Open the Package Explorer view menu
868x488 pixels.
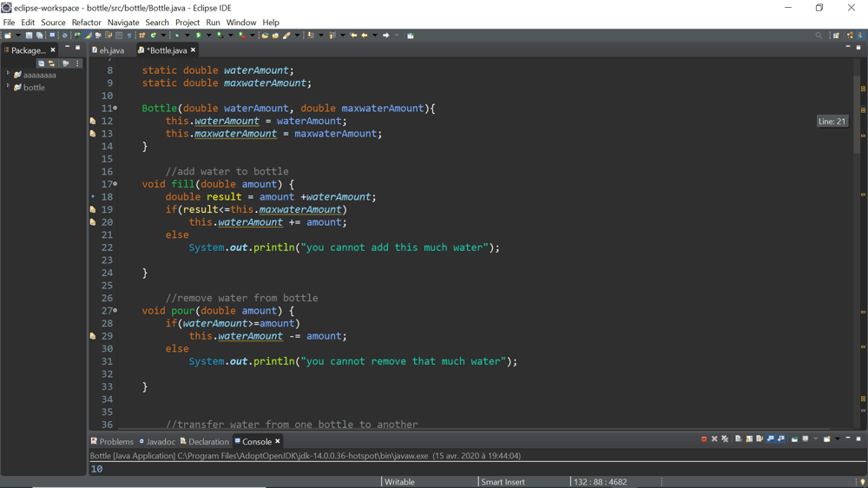[x=77, y=63]
